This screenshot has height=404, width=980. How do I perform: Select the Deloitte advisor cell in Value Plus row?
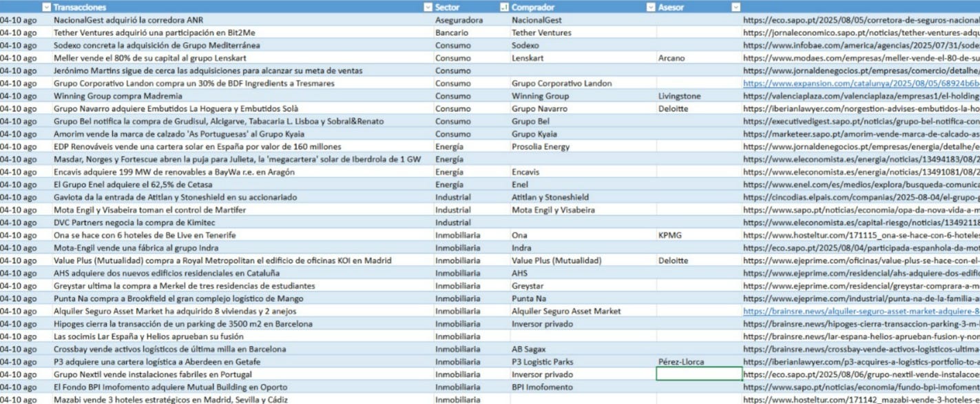pos(699,260)
